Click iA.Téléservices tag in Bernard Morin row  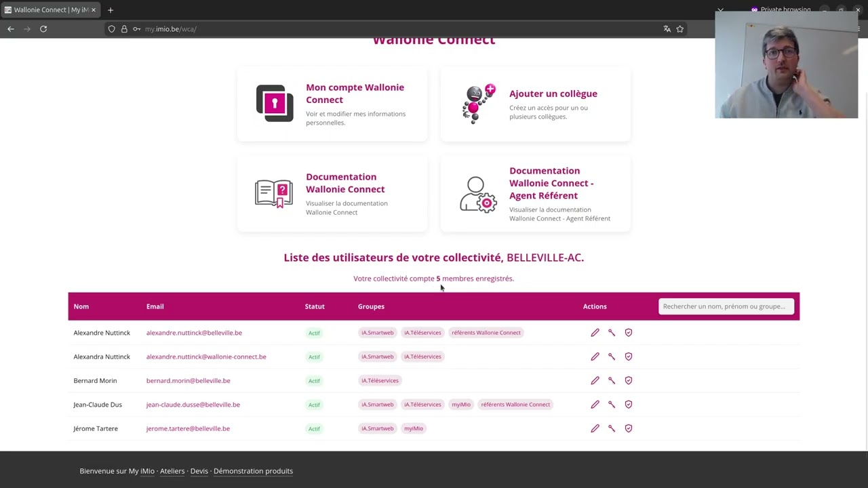(380, 380)
